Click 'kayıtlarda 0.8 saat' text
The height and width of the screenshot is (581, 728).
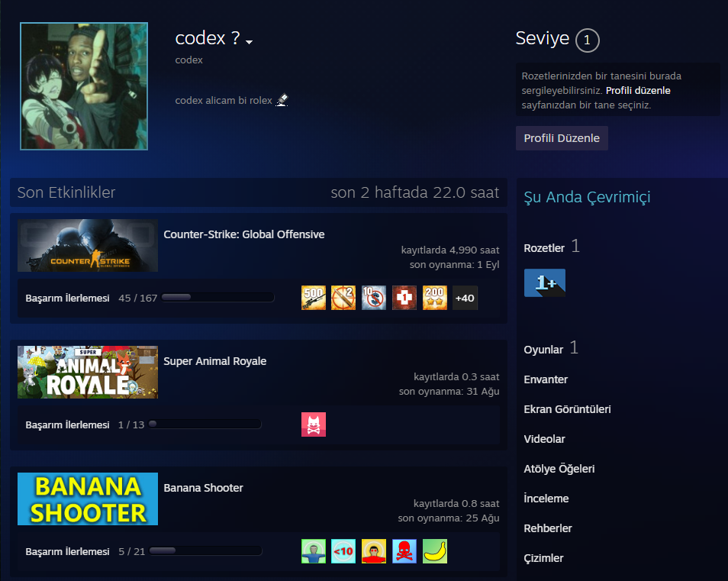click(456, 503)
